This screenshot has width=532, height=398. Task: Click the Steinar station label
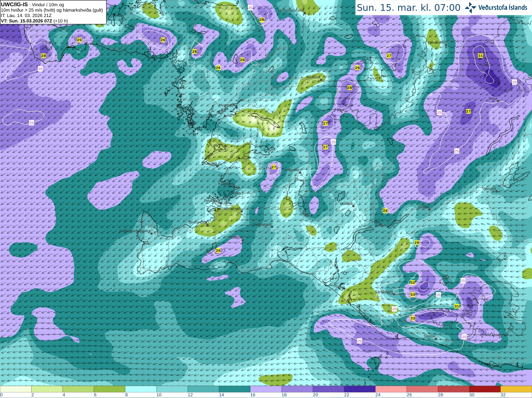click(429, 336)
